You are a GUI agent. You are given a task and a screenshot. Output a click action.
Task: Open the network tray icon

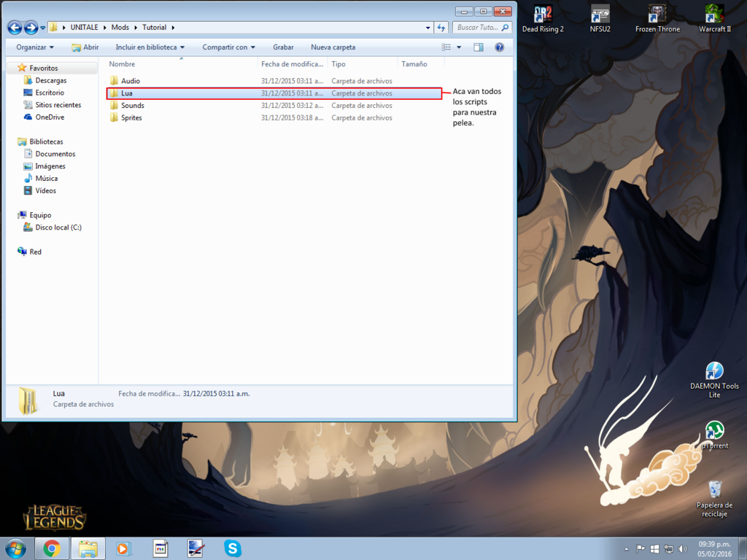point(668,549)
